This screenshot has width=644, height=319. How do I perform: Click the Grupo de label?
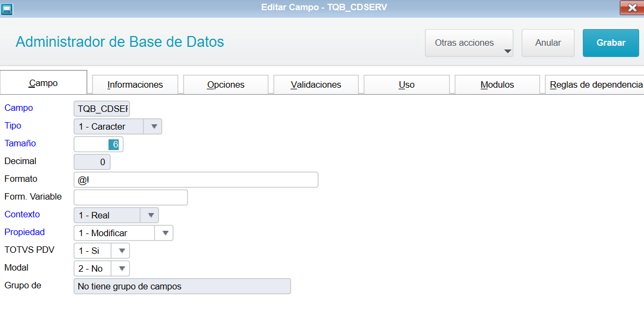[23, 285]
